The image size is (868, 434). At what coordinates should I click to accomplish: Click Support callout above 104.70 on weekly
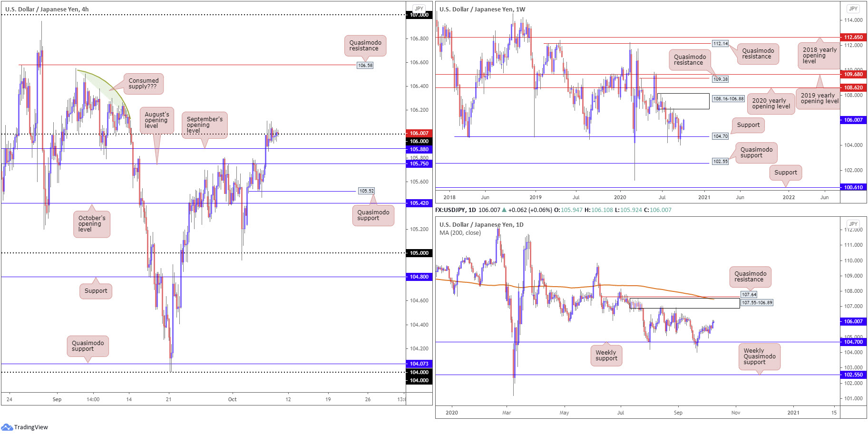[x=748, y=125]
